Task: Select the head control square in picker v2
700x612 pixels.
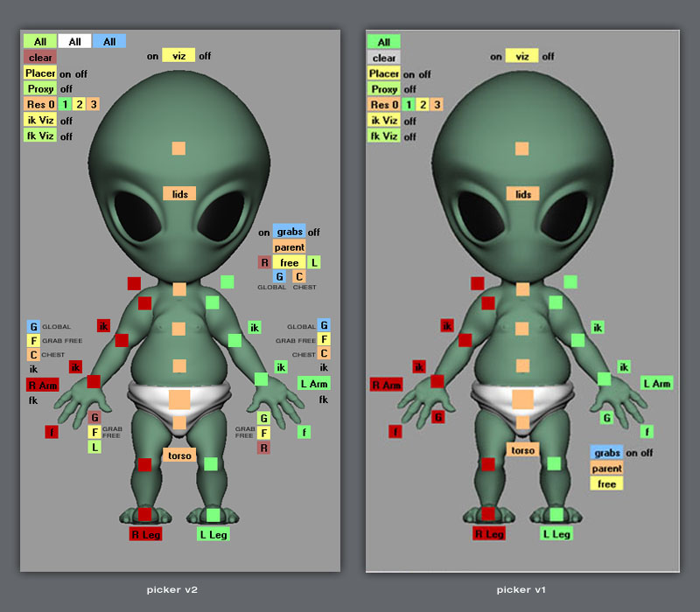Action: tap(178, 149)
